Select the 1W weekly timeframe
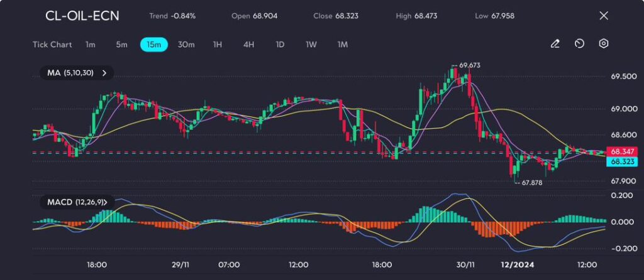 311,45
